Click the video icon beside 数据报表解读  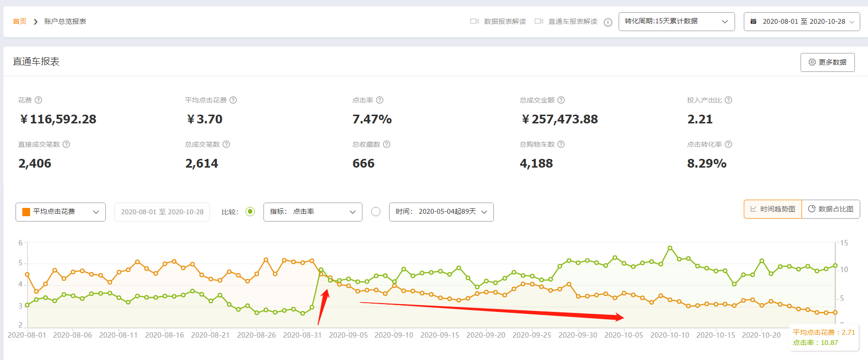[475, 21]
